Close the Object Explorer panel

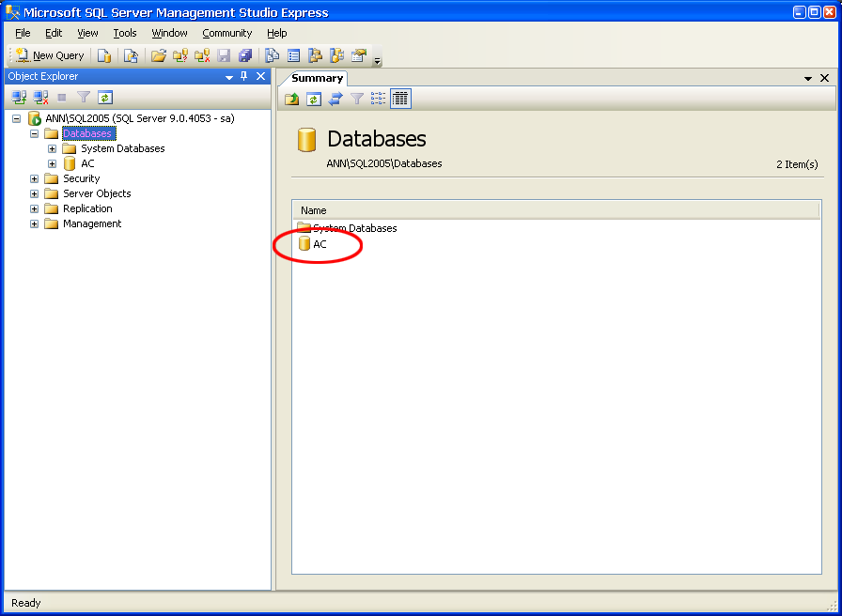[x=260, y=76]
